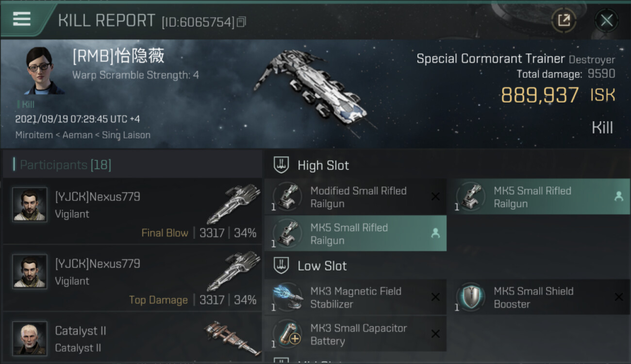Click the High Slot shield icon
631x364 pixels.
[282, 165]
